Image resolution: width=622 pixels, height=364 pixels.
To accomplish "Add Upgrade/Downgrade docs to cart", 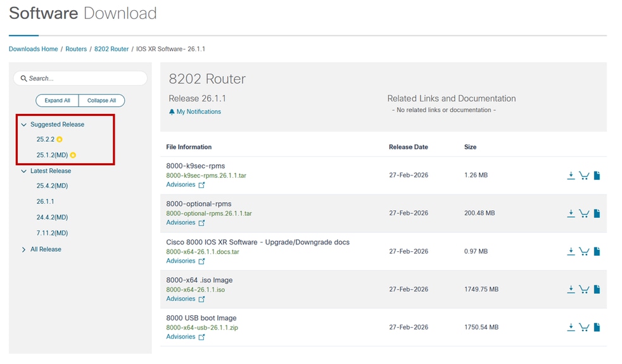I will pyautogui.click(x=584, y=252).
